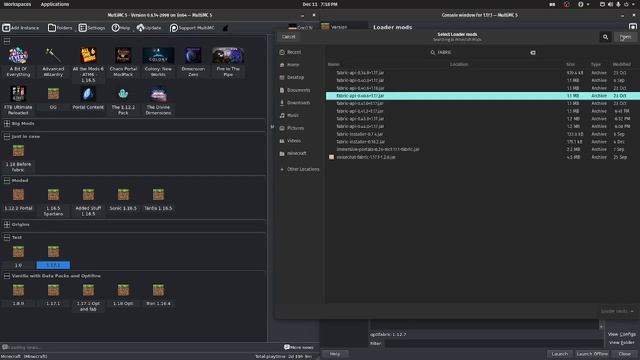The width and height of the screenshot is (640, 360).
Task: Go to Desktop in file dialog sidebar
Action: coord(297,77)
